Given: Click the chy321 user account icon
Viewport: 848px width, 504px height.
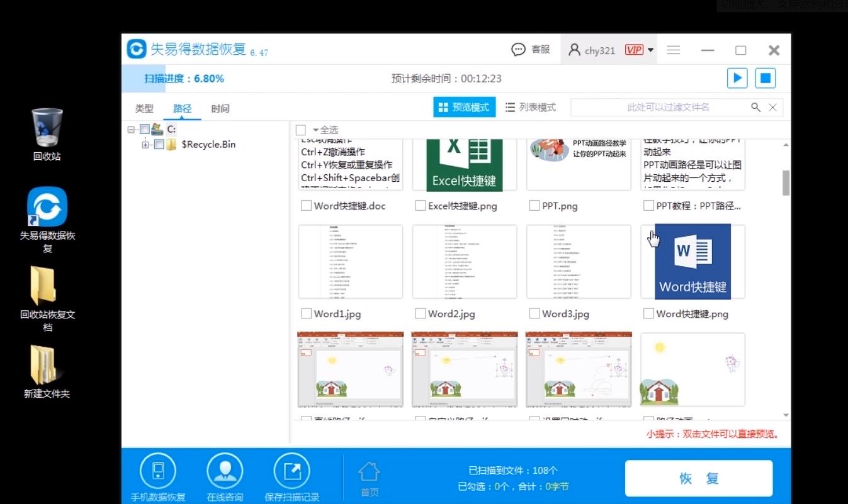Looking at the screenshot, I should [574, 50].
